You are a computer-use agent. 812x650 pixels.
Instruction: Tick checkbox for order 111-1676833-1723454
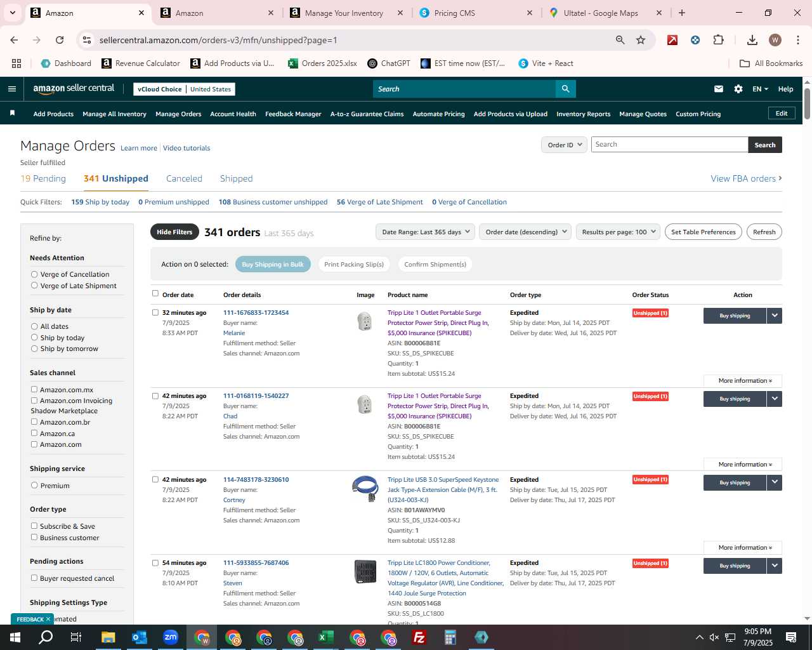coord(155,312)
